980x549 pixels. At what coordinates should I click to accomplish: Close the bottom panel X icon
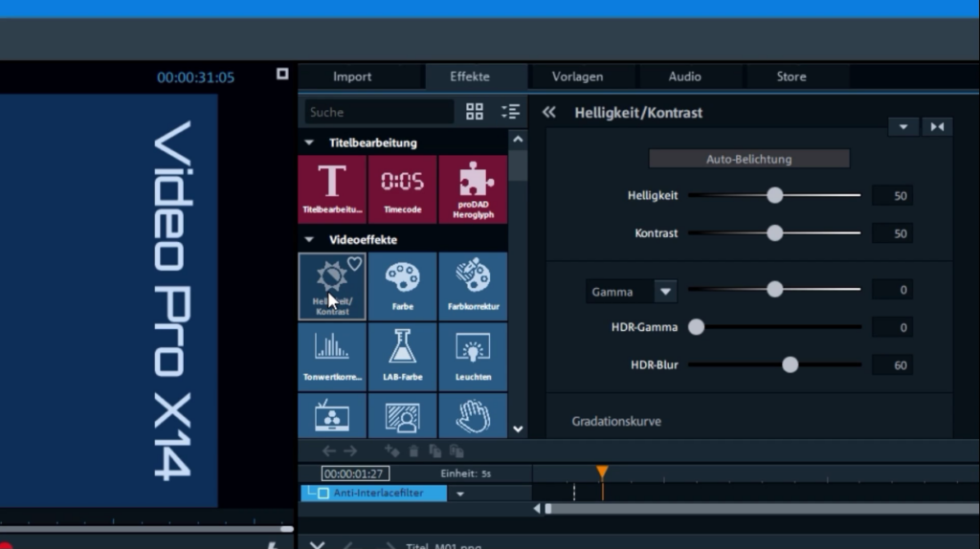click(x=317, y=545)
